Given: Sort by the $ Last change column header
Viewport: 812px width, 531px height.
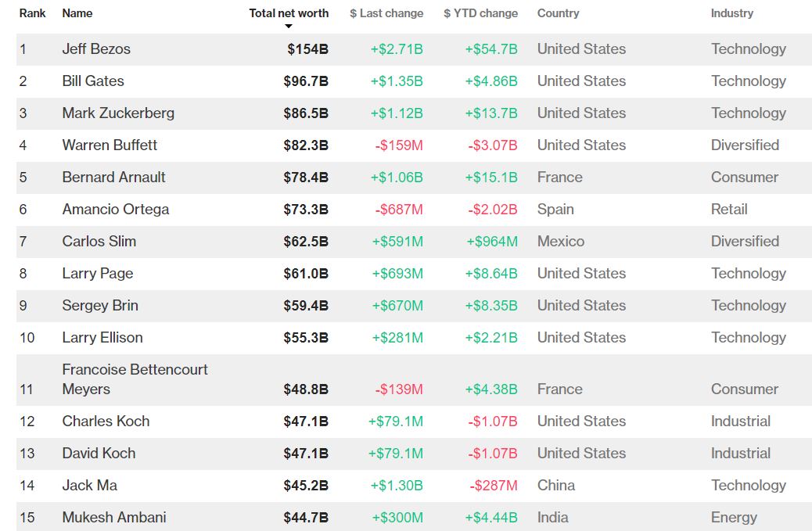Looking at the screenshot, I should 386,13.
